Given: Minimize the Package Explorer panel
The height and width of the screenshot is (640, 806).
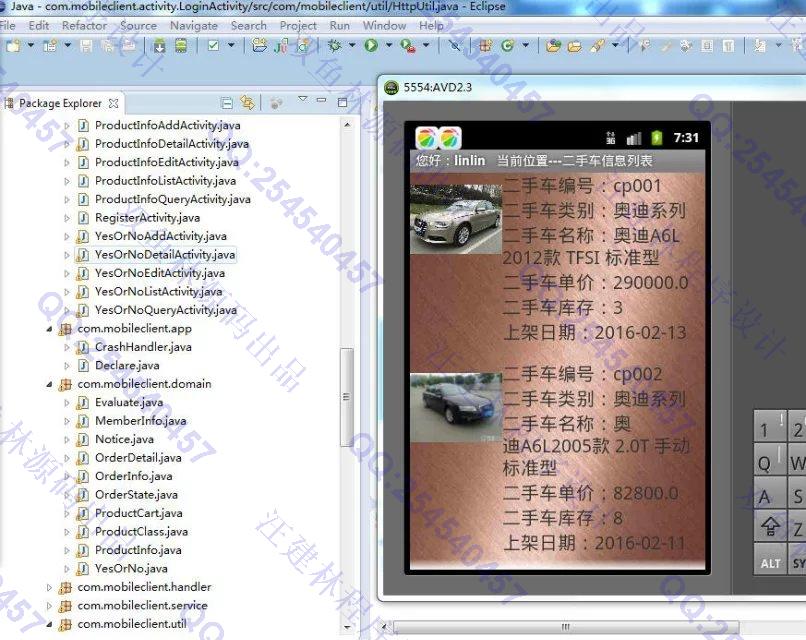Looking at the screenshot, I should click(321, 100).
